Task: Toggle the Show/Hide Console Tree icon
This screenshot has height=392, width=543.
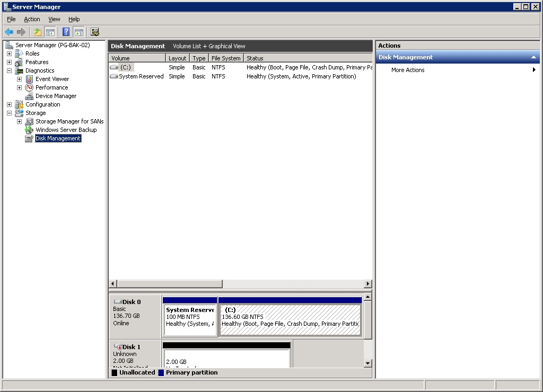Action: coord(50,32)
